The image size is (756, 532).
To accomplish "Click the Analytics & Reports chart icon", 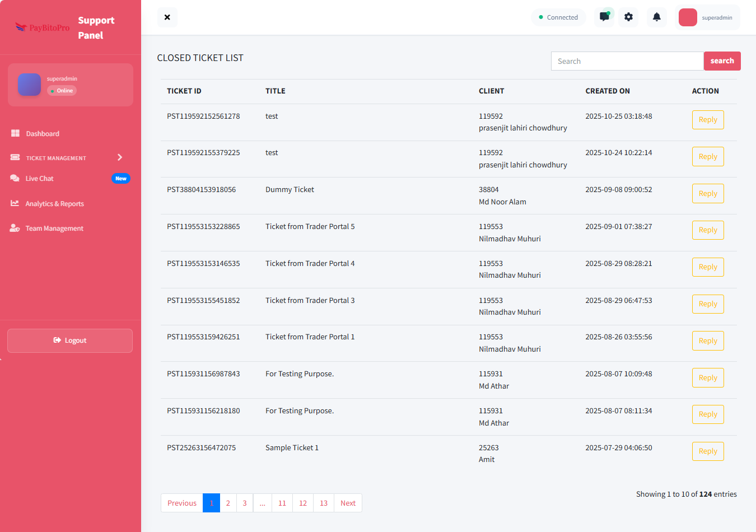I will pyautogui.click(x=15, y=203).
